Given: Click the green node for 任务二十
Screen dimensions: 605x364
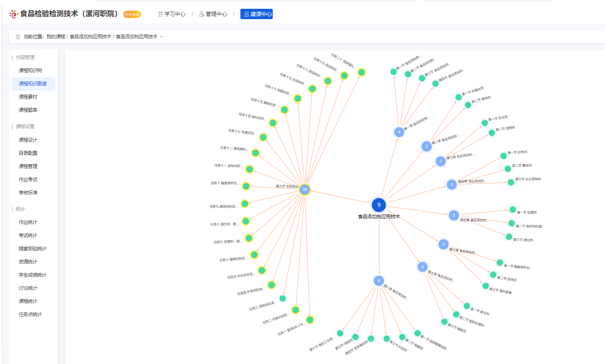Looking at the screenshot, I should [361, 72].
